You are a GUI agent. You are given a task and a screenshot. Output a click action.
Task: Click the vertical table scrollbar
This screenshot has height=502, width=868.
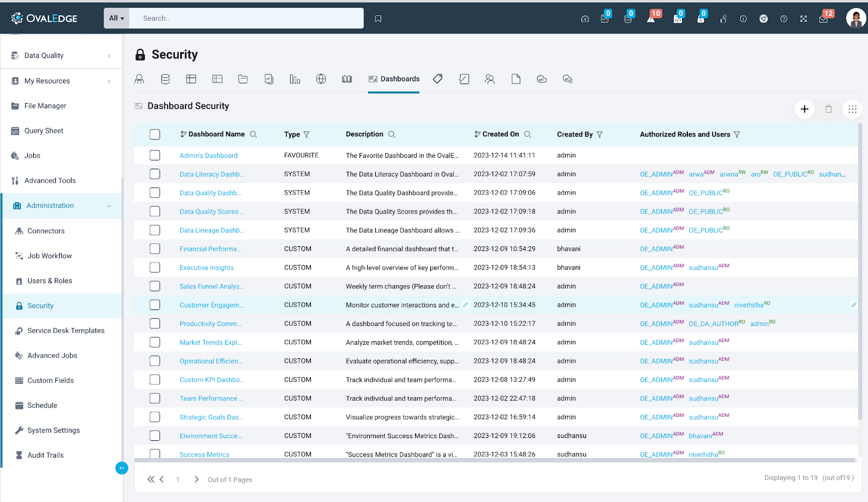pos(860,271)
